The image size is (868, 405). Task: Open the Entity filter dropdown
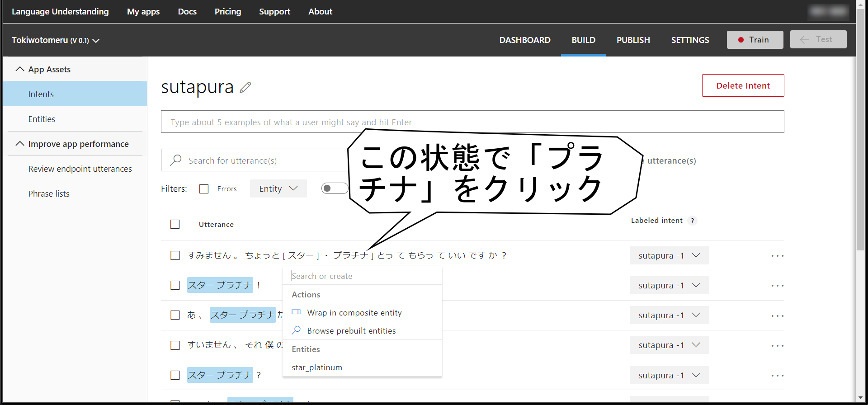pos(278,188)
